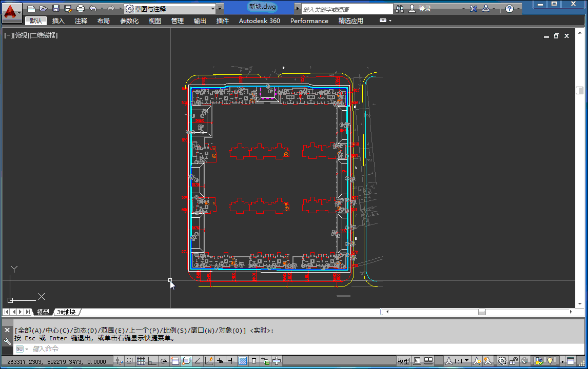Plot the drawing with printer icon
588x369 pixels.
coord(80,8)
